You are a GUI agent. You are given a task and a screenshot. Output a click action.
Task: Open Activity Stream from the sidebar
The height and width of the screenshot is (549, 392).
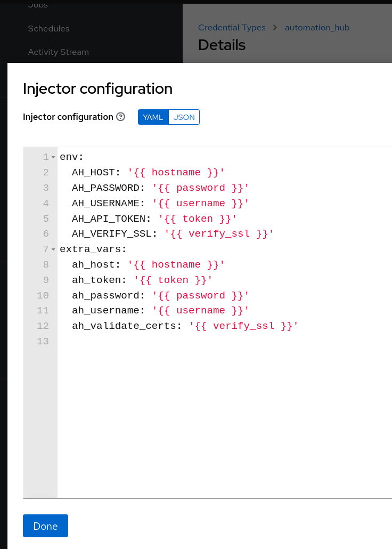[x=59, y=52]
